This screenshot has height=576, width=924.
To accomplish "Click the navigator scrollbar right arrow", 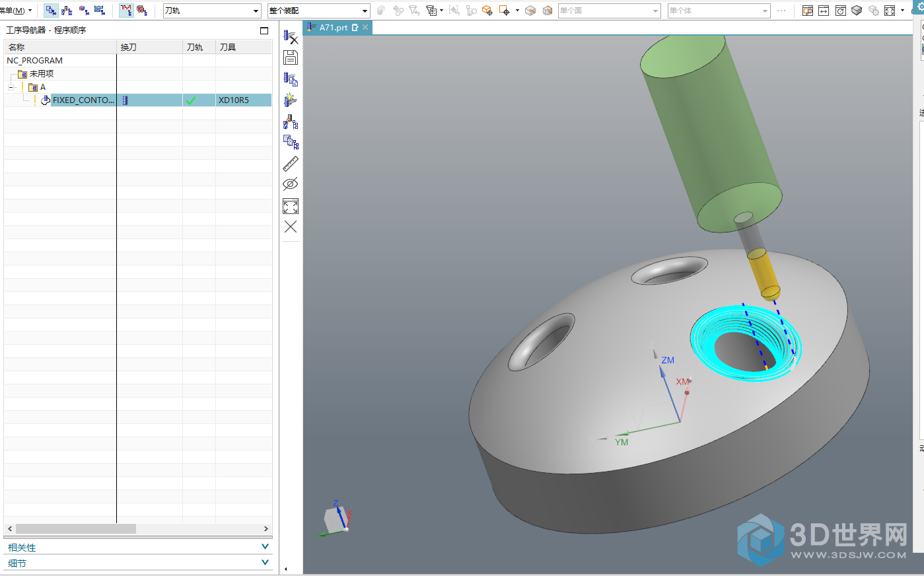I will [x=266, y=529].
